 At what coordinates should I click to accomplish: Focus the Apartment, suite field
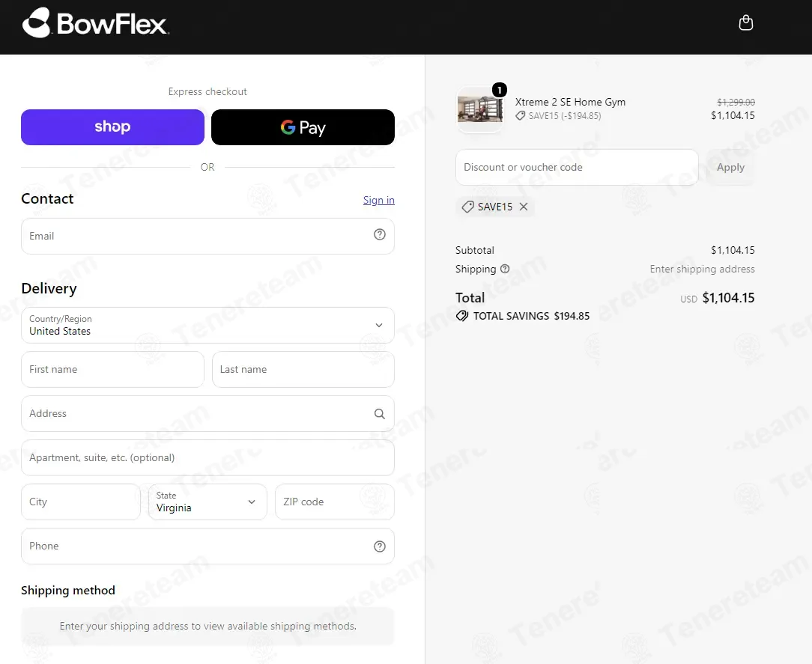207,458
